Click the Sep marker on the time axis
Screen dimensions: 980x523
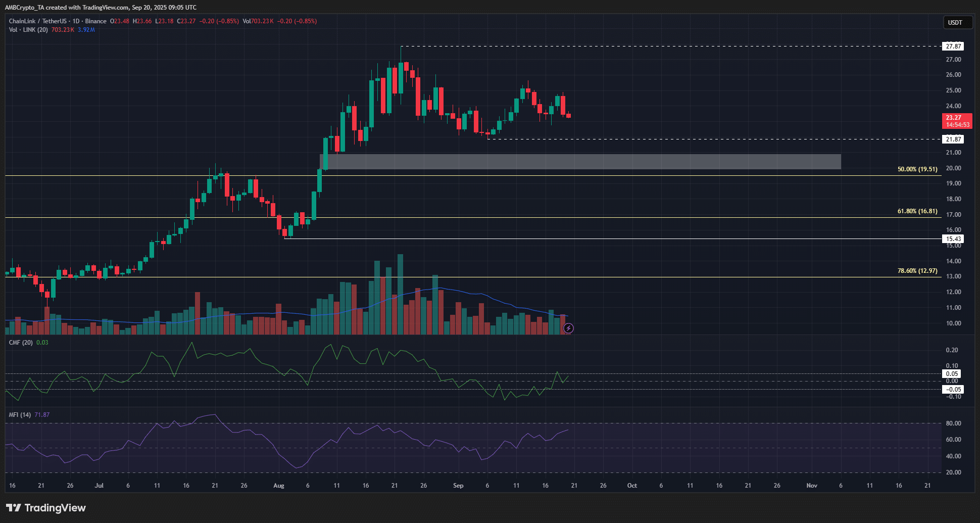coord(458,486)
